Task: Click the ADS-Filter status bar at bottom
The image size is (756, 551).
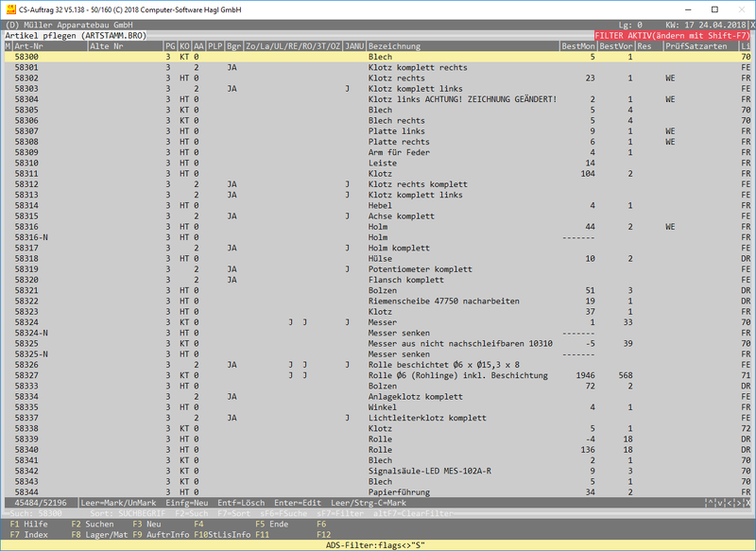Action: (378, 545)
